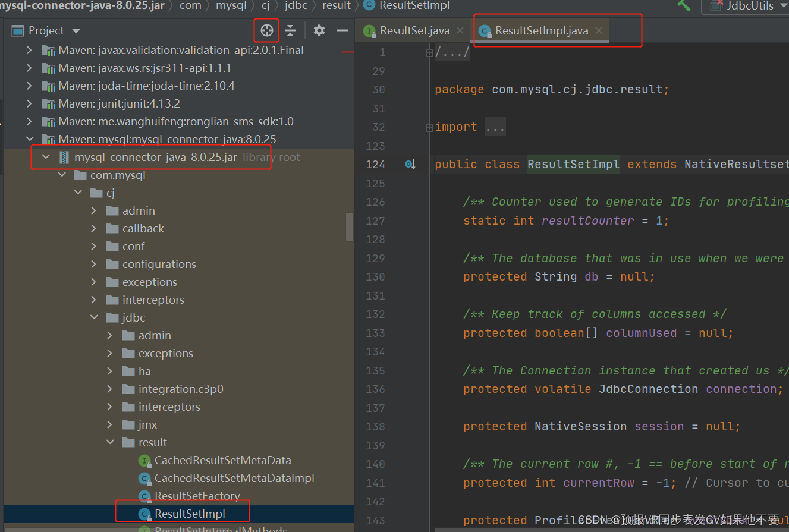Select the ResultSetImpl class icon in tree
789x532 pixels.
coord(144,511)
